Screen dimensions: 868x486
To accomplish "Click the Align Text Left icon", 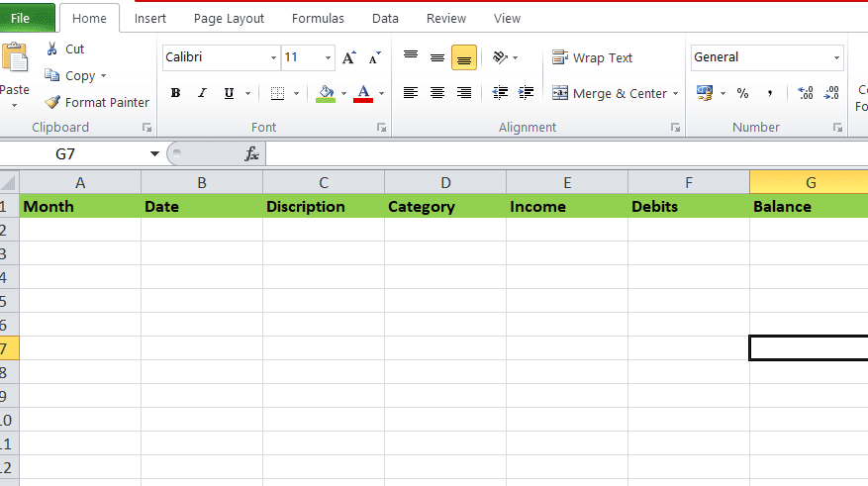I will (411, 93).
